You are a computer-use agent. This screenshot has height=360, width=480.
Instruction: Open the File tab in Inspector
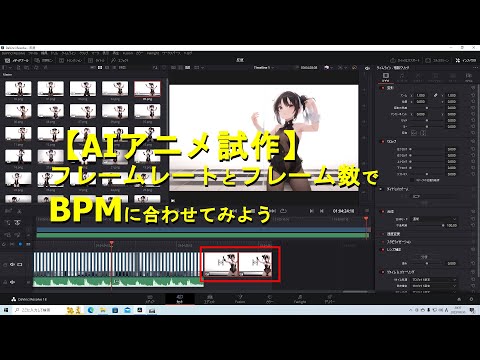pos(469,77)
